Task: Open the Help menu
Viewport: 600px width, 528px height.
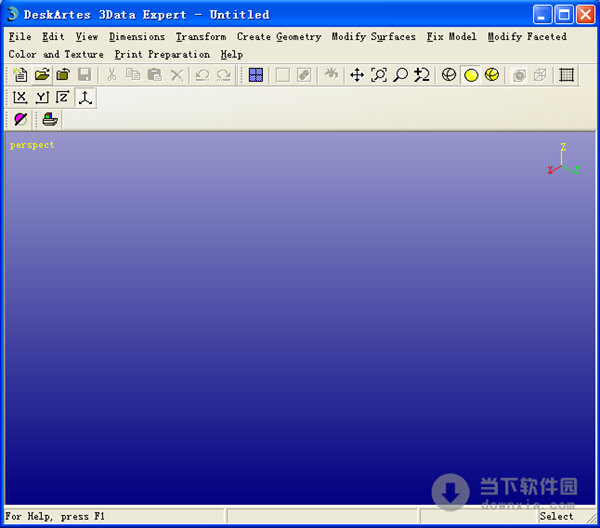Action: (232, 54)
